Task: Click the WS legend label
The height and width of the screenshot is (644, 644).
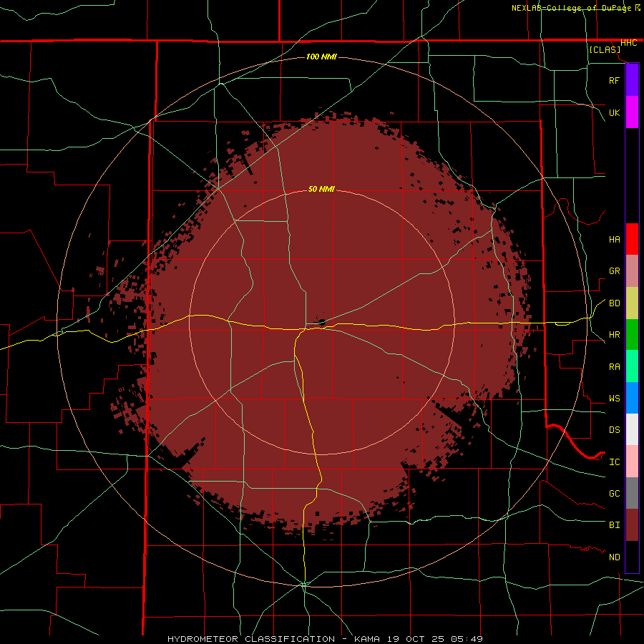Action: point(614,399)
